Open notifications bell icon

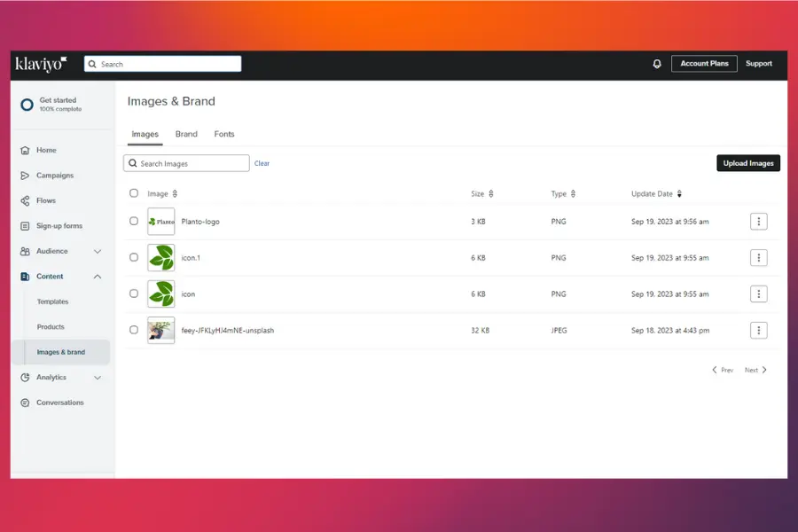click(657, 64)
